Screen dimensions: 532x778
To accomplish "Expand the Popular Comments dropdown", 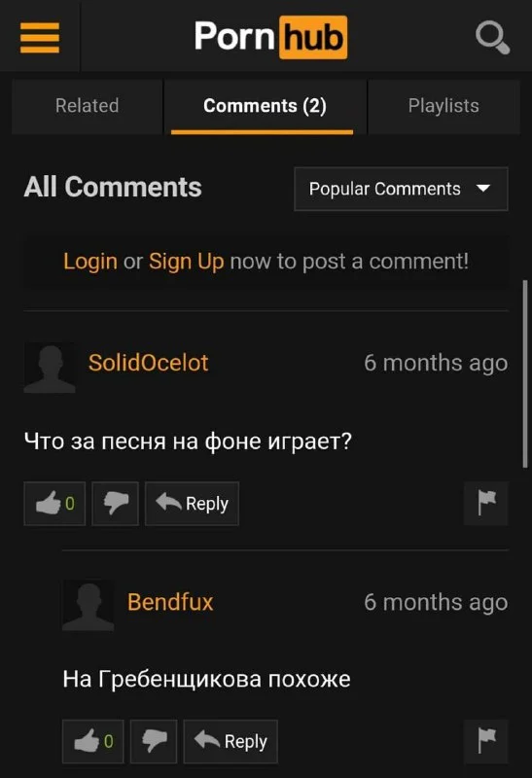I will [401, 189].
